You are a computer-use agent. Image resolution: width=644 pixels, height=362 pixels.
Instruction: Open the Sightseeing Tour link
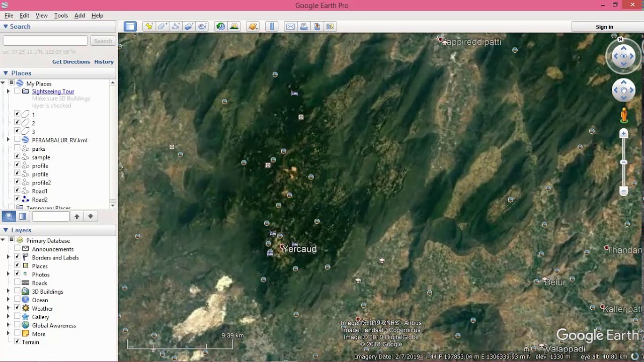coord(53,92)
